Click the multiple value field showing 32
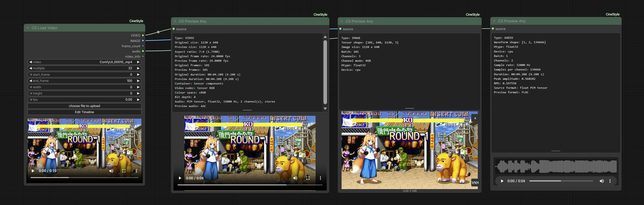Viewport: 644px width, 205px height. point(85,68)
